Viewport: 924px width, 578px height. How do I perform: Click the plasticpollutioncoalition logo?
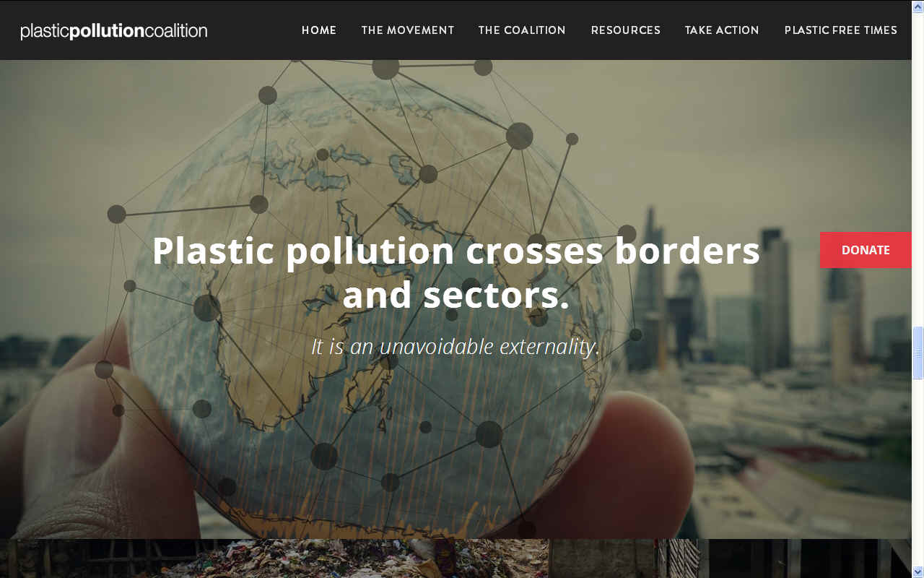click(x=114, y=31)
